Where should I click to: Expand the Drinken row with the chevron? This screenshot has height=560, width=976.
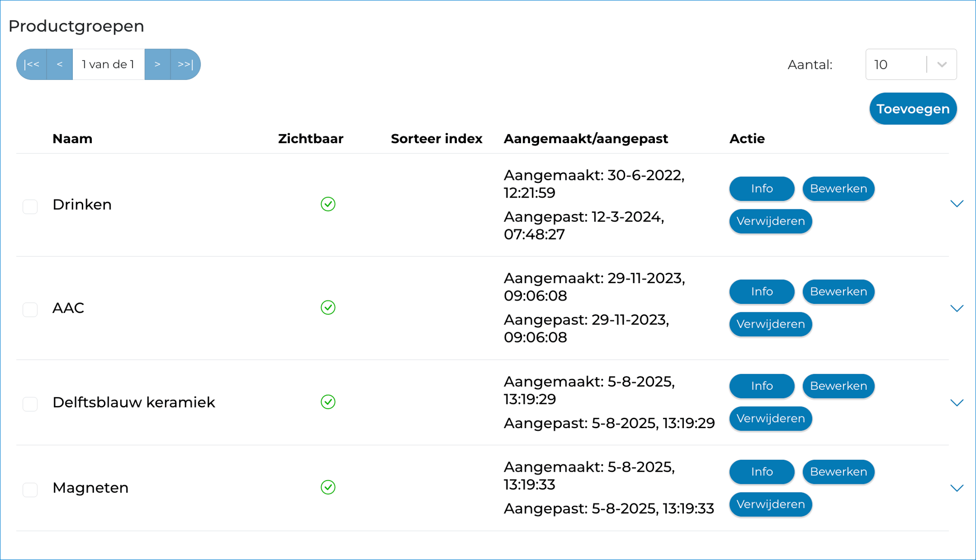[x=958, y=204]
